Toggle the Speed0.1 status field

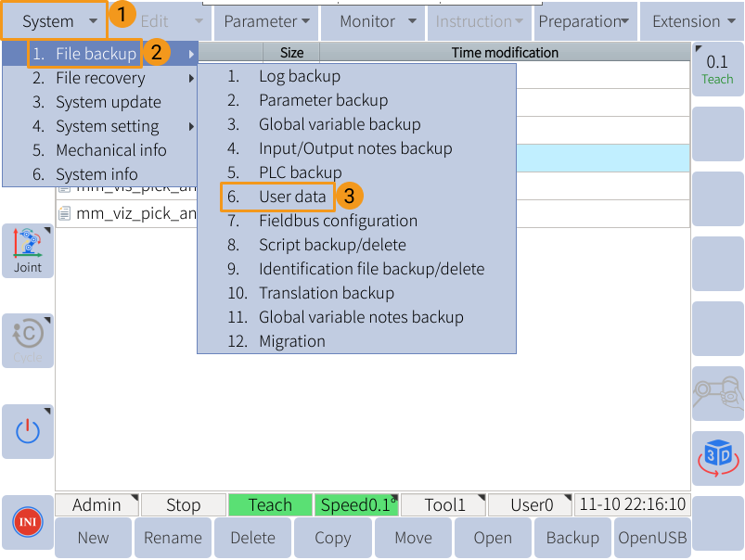click(x=356, y=505)
